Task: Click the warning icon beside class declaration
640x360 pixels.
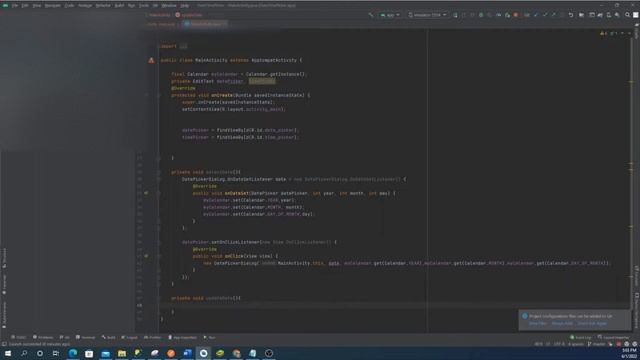Action: tap(151, 60)
